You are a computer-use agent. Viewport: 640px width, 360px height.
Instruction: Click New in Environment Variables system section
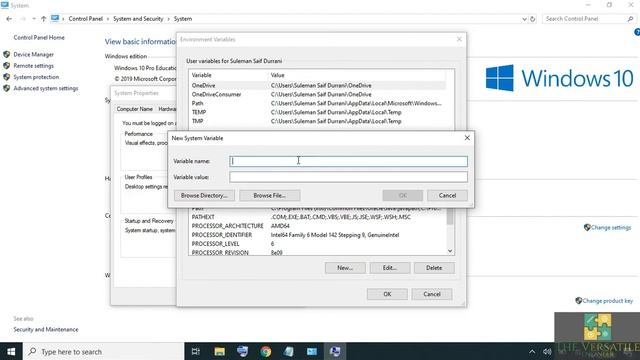345,268
